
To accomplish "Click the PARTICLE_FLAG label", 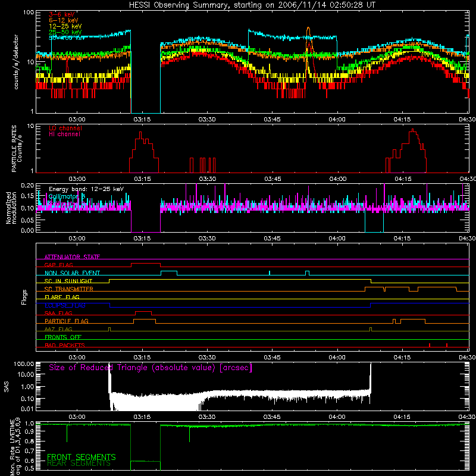I will click(67, 321).
